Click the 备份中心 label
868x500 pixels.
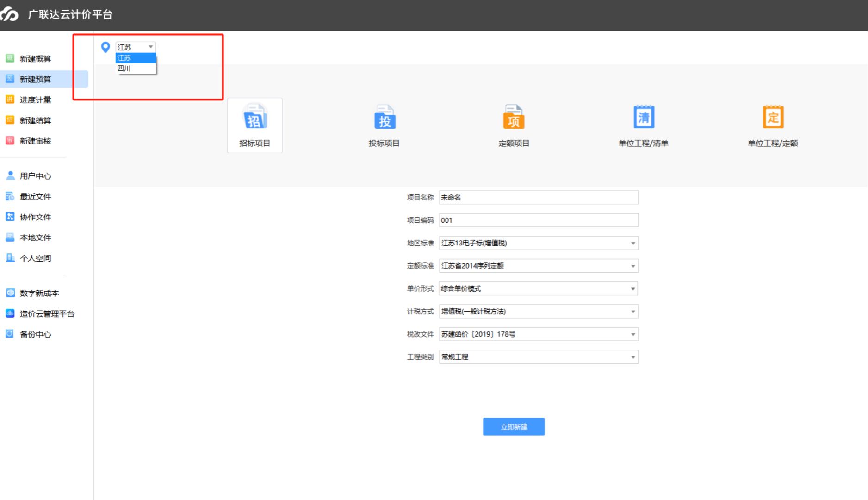click(x=36, y=334)
